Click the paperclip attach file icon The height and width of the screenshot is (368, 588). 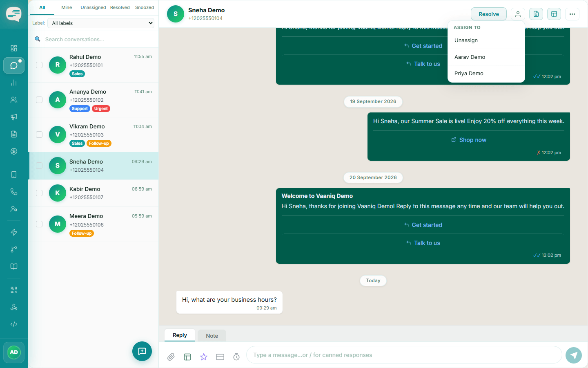(x=171, y=357)
